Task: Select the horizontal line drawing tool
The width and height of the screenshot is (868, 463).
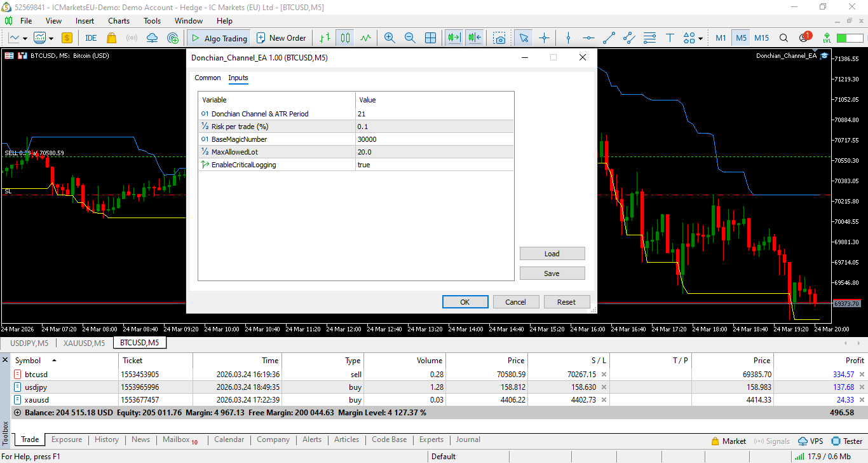Action: 589,38
